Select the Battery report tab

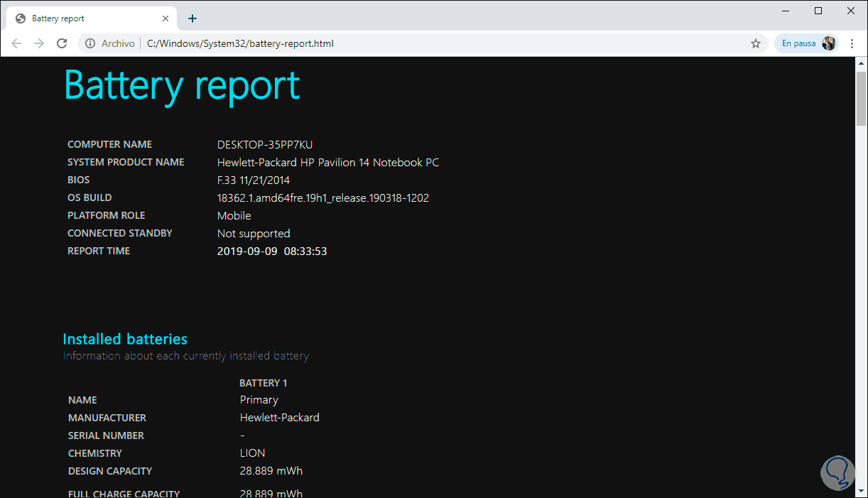click(x=93, y=18)
